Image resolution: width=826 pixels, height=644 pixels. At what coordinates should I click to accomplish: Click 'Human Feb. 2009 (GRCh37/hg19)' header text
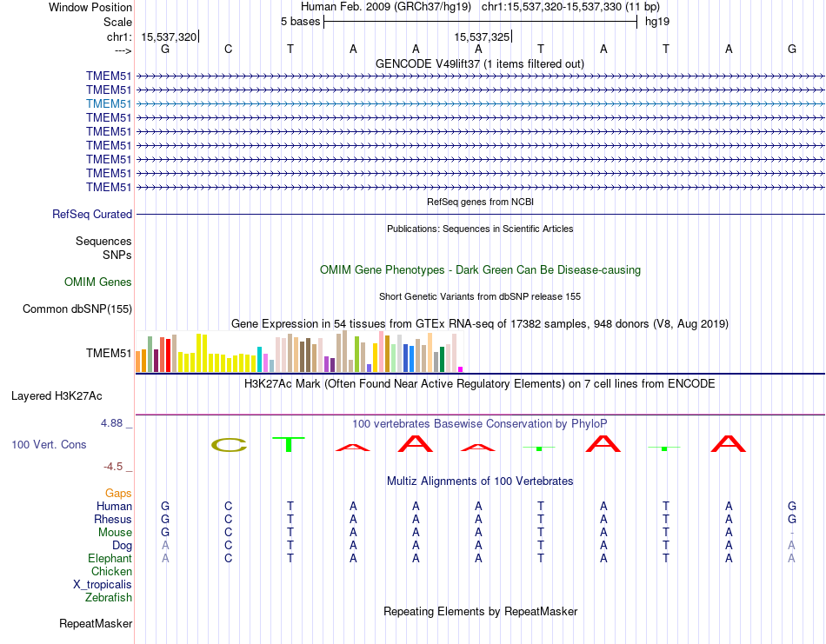[386, 7]
